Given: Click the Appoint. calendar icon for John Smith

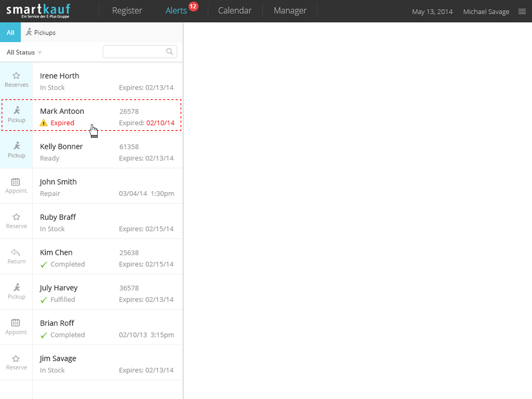Looking at the screenshot, I should [x=16, y=182].
